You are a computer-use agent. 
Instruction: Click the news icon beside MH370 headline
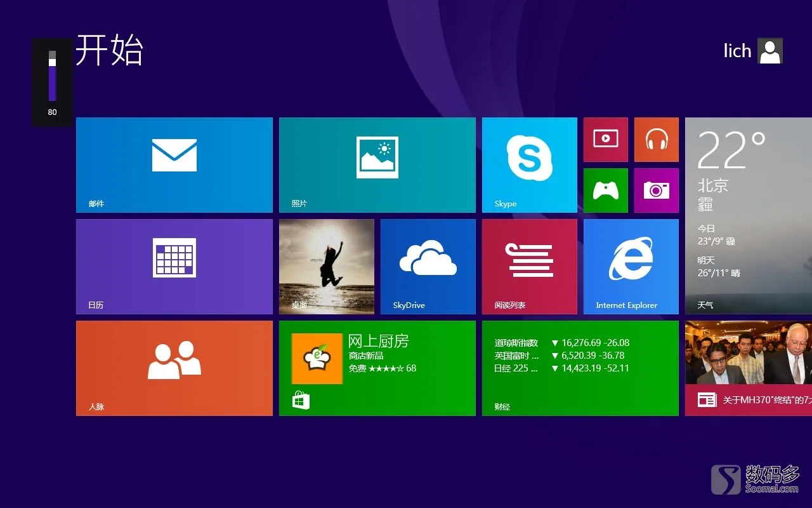[707, 400]
